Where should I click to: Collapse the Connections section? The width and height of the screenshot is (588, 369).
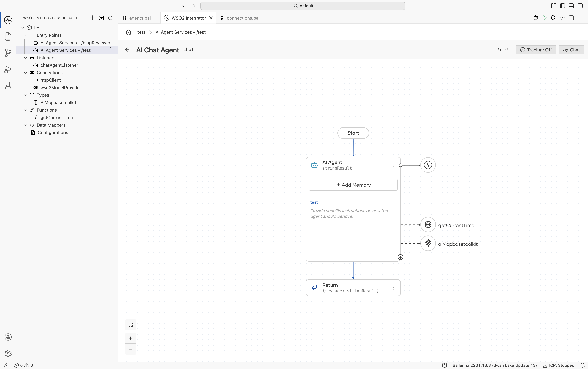pyautogui.click(x=25, y=73)
